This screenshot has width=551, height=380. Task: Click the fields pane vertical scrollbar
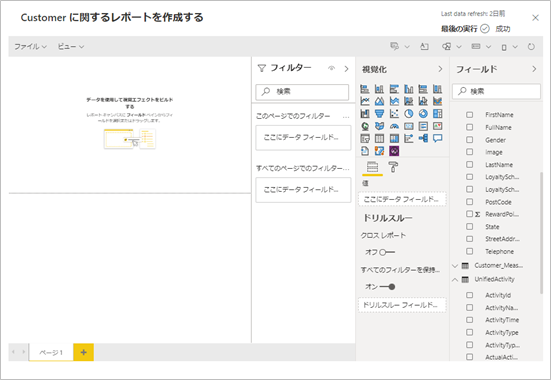[x=542, y=232]
